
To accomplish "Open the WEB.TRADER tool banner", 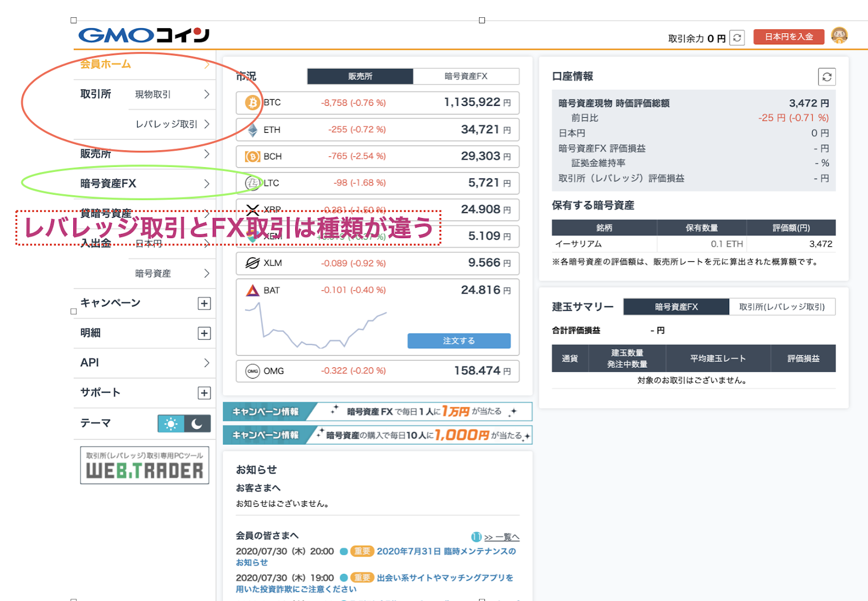I will coord(145,465).
